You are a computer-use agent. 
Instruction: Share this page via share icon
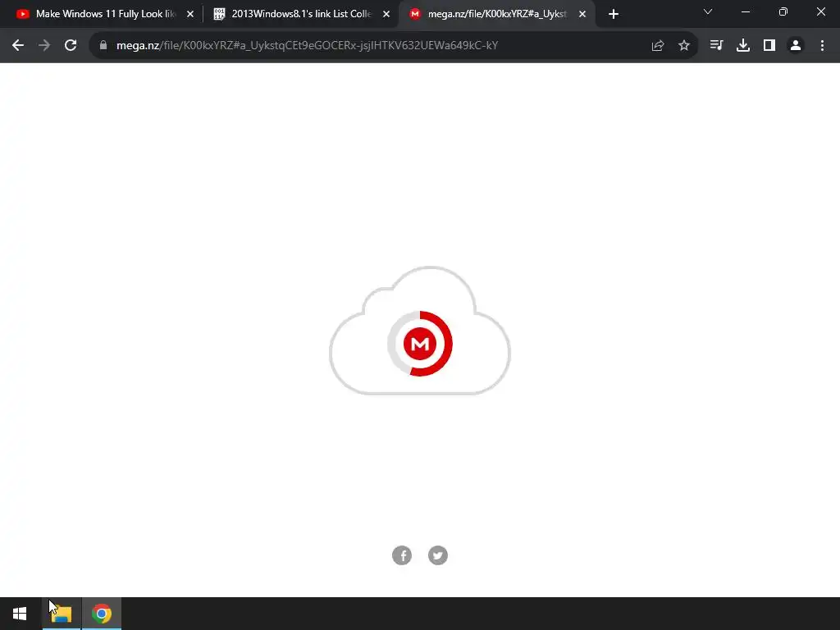(x=658, y=46)
